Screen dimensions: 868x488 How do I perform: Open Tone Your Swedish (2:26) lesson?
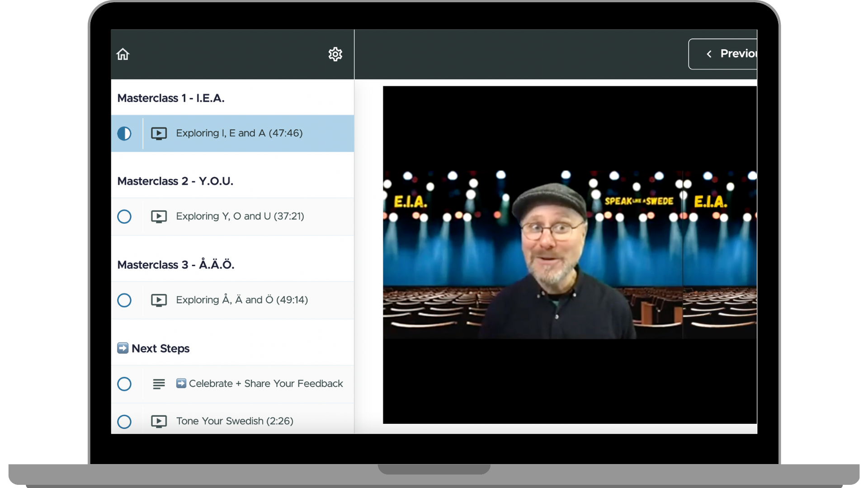click(x=232, y=419)
